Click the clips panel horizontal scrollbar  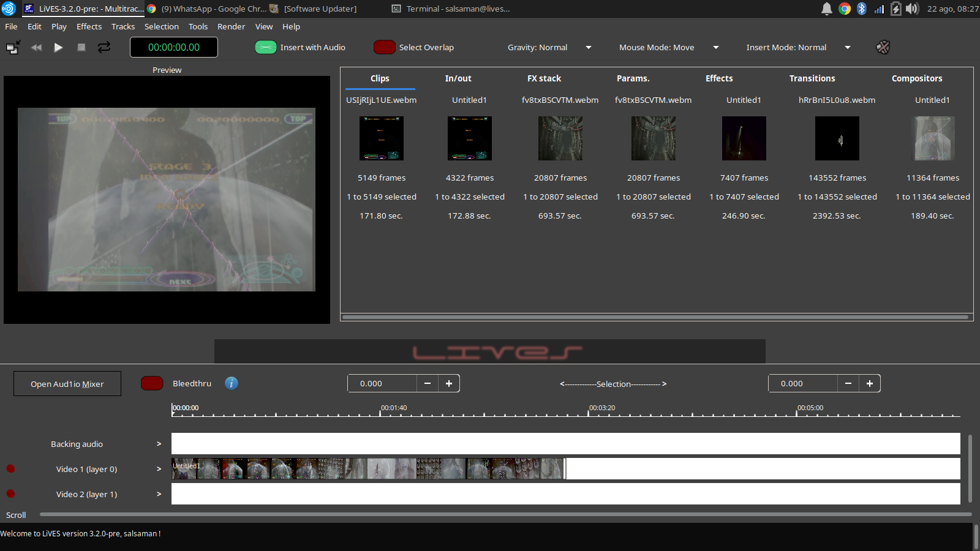[x=655, y=317]
